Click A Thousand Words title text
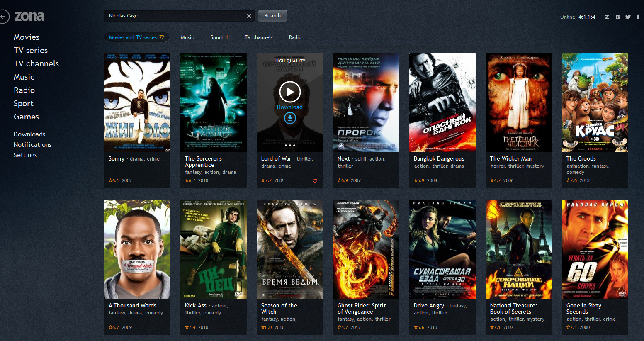 132,306
